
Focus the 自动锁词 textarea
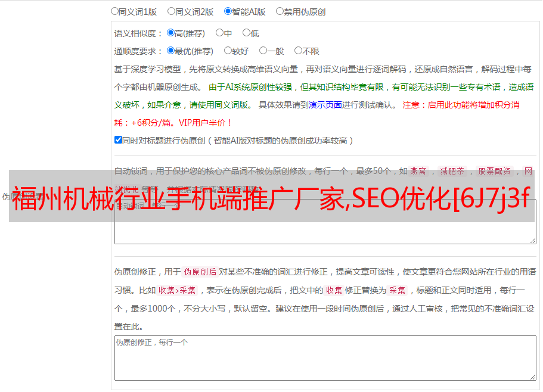[x=325, y=222]
